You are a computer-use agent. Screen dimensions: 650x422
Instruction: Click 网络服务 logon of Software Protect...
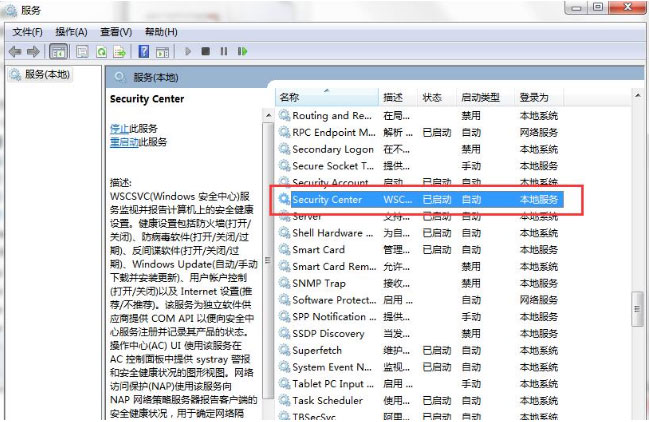539,300
